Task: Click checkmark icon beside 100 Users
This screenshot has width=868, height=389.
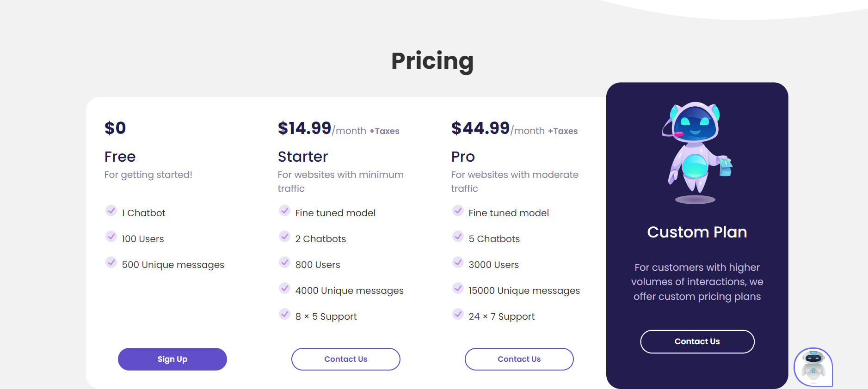Action: pos(111,237)
